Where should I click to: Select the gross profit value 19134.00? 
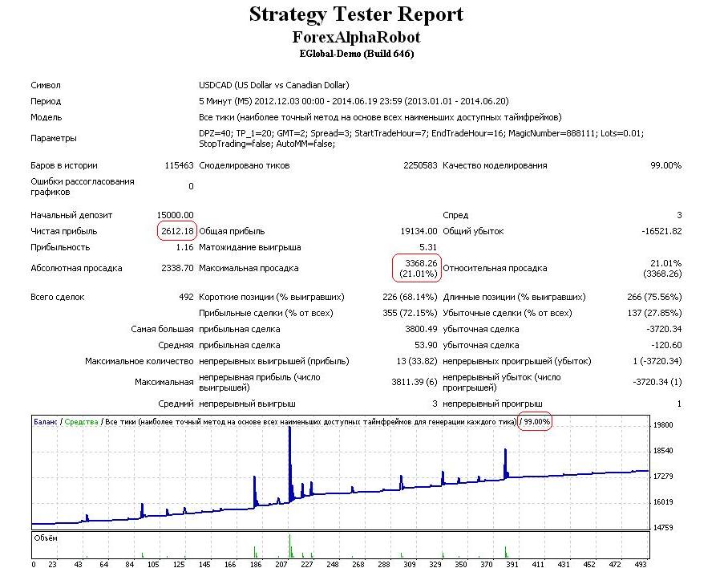coord(419,231)
